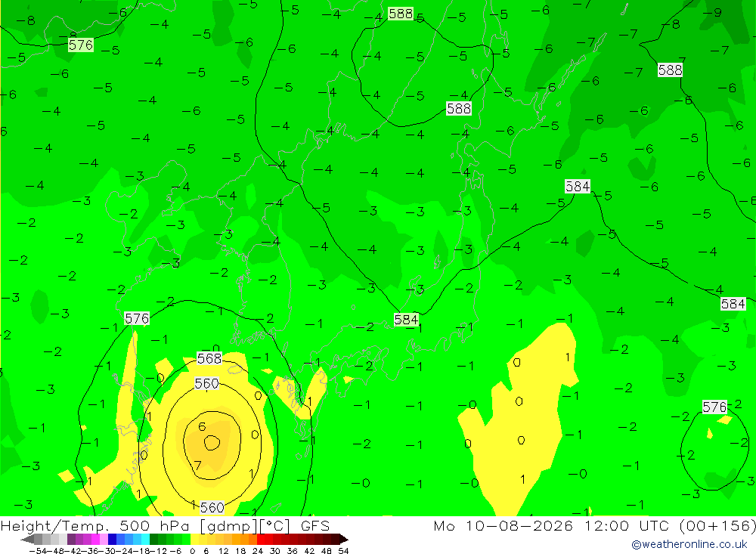Click the 576 label on the low's outer contour
Image resolution: width=756 pixels, height=554 pixels.
(137, 319)
